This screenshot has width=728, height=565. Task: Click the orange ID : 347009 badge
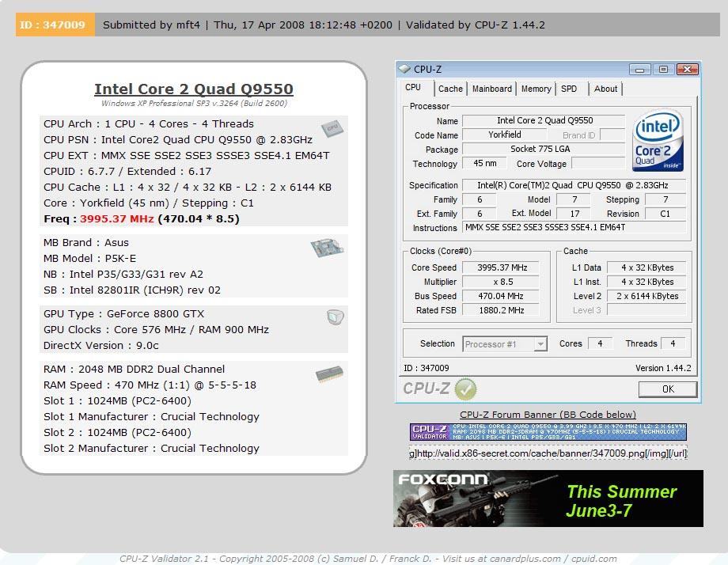point(55,25)
